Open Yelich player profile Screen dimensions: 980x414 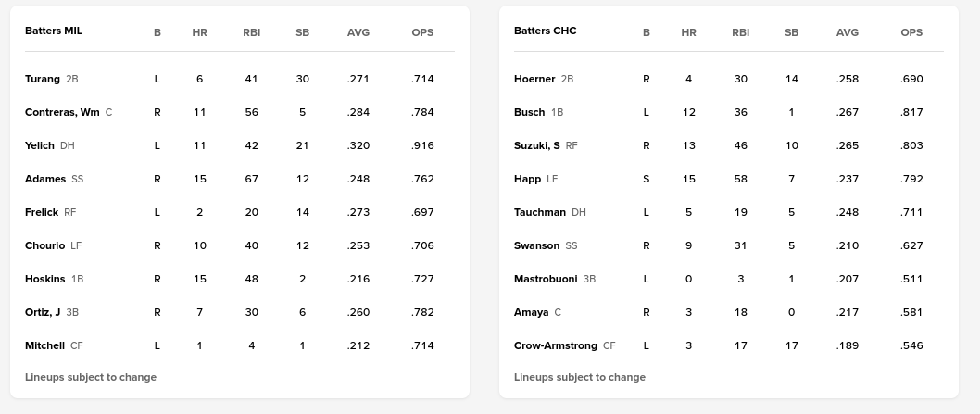click(40, 145)
